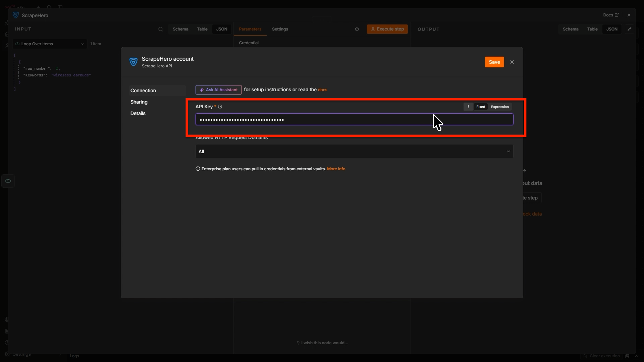This screenshot has width=644, height=362.
Task: Open the Logs panel label at the bottom
Action: tap(74, 356)
